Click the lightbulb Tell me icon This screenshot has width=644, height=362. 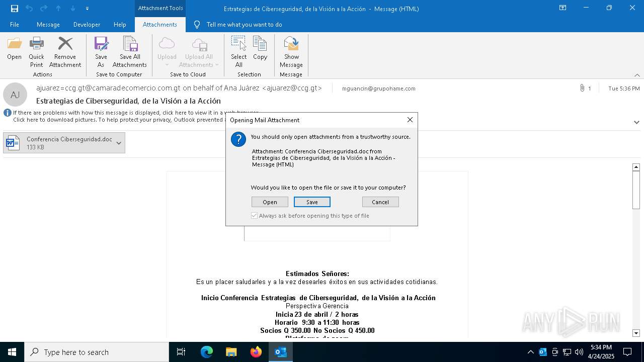point(197,25)
